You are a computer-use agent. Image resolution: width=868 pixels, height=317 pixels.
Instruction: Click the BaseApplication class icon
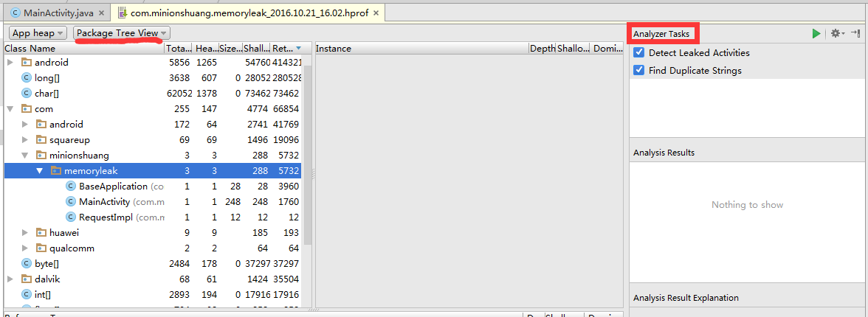tap(70, 187)
